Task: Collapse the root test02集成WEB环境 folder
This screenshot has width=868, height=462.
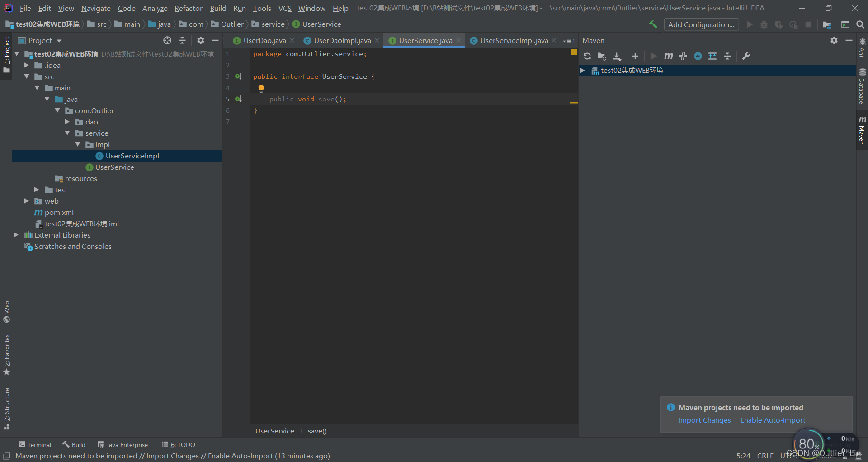Action: [17, 54]
